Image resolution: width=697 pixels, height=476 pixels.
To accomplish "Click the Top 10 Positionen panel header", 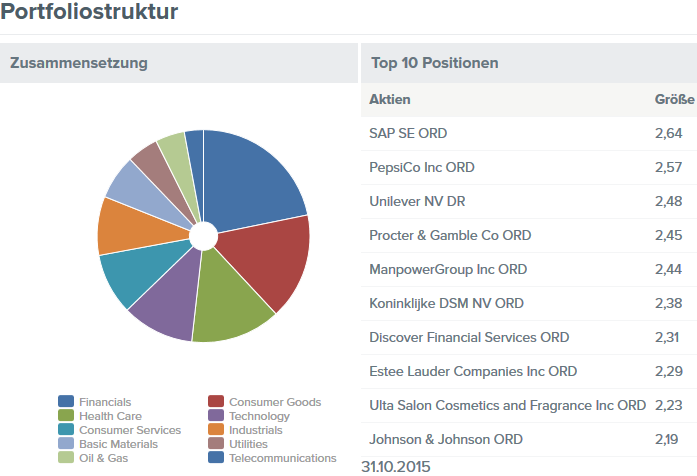I will coord(434,63).
